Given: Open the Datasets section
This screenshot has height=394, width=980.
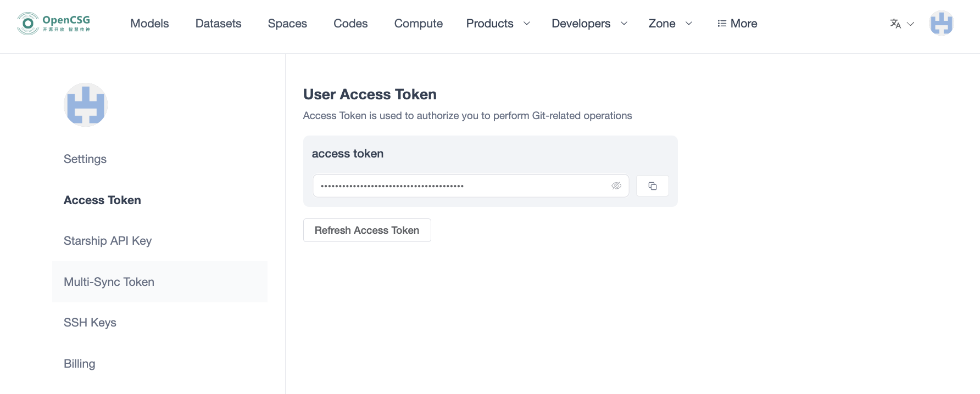Looking at the screenshot, I should point(218,24).
